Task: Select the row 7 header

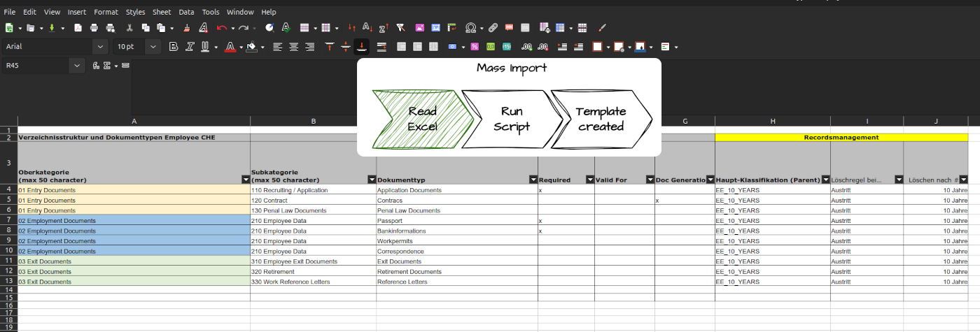Action: 8,220
